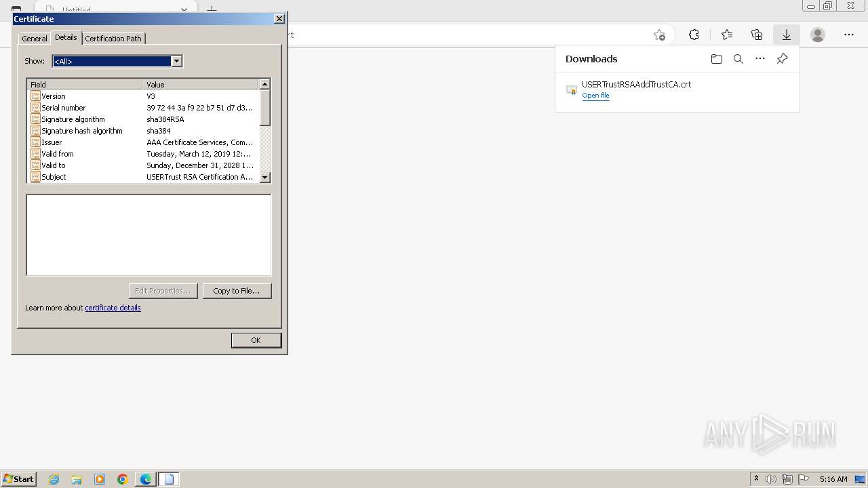The height and width of the screenshot is (488, 868).
Task: Switch to the General tab
Action: (35, 39)
